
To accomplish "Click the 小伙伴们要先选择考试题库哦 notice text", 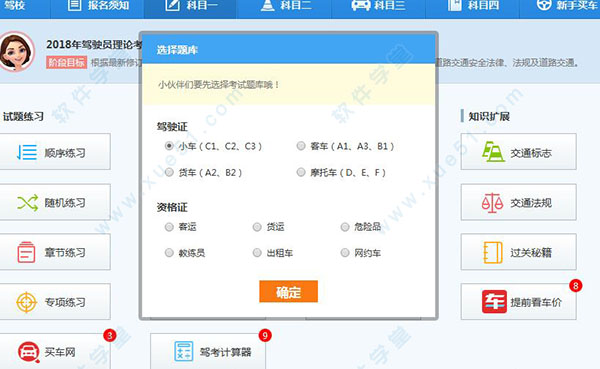I will click(218, 85).
